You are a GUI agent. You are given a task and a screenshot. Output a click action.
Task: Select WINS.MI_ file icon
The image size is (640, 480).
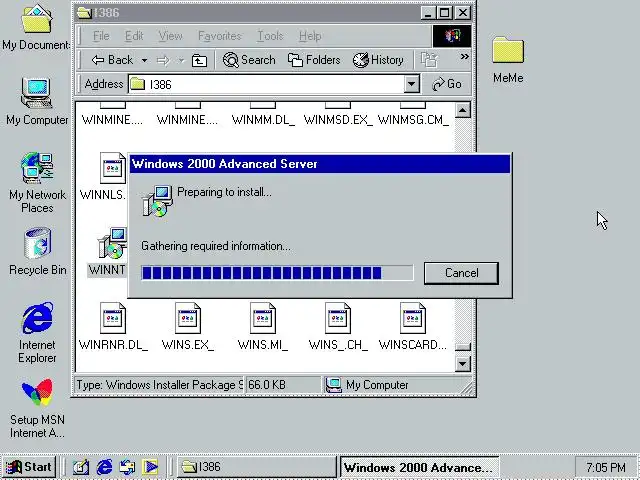(x=263, y=318)
